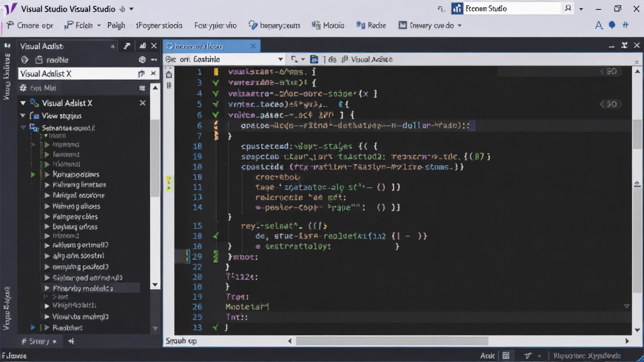Viewport: 644px width, 362px height.
Task: Click the arrow icon at end of readtle row
Action: point(154,60)
